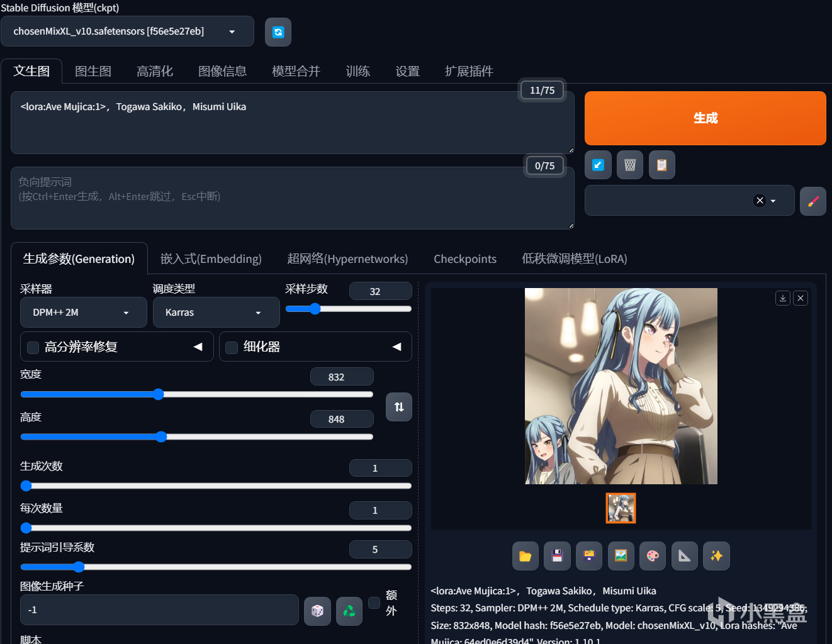Click the clipboard apply-styles icon

662,165
